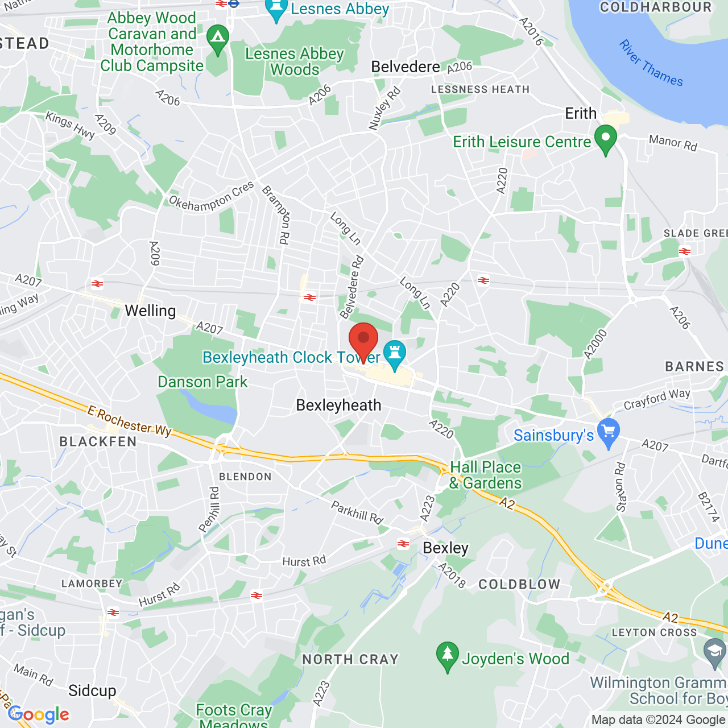Open the Google logo link
This screenshot has width=728, height=728.
[39, 714]
